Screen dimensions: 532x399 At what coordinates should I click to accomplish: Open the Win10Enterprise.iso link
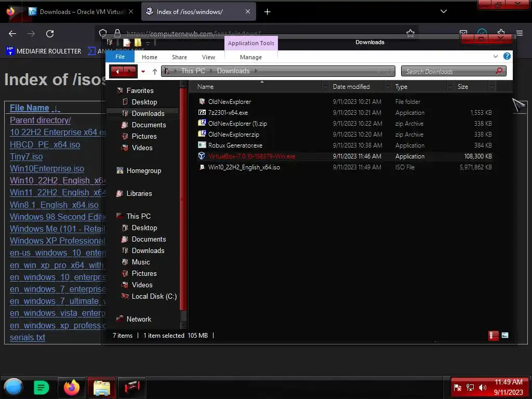[47, 169]
